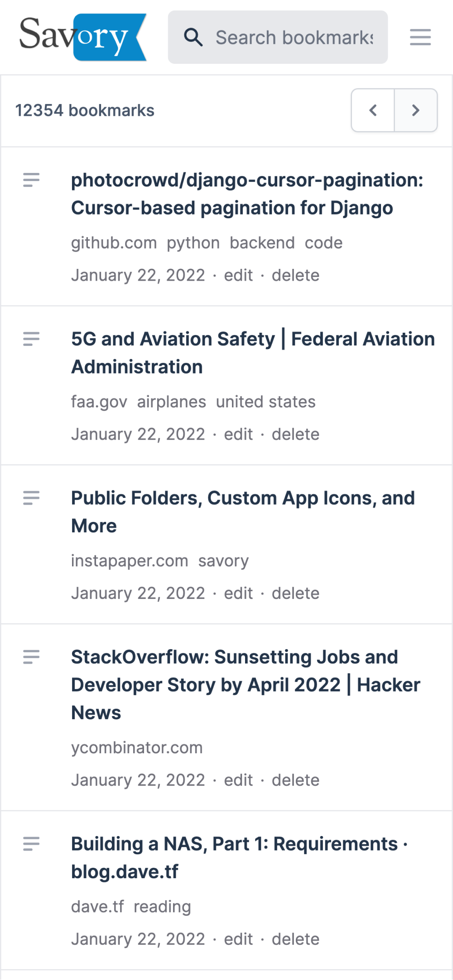The width and height of the screenshot is (453, 980).
Task: Go to previous page of bookmarks
Action: click(x=373, y=110)
